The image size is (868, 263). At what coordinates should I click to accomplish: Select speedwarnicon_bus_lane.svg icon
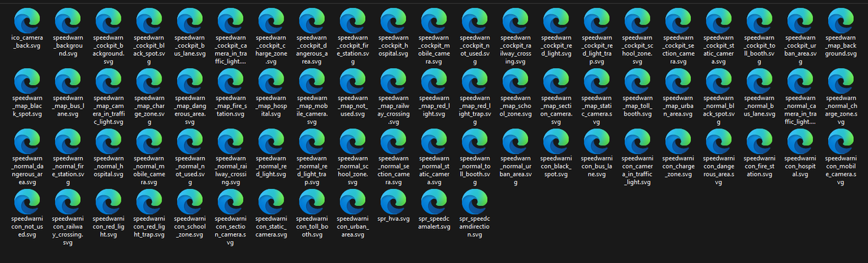pyautogui.click(x=597, y=141)
